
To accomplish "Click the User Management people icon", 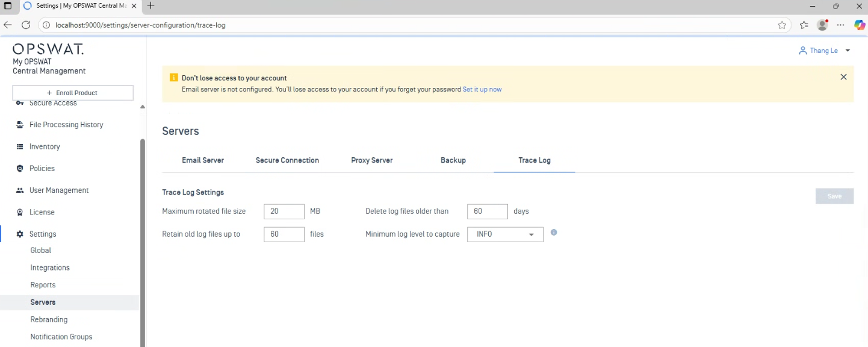I will pyautogui.click(x=20, y=190).
